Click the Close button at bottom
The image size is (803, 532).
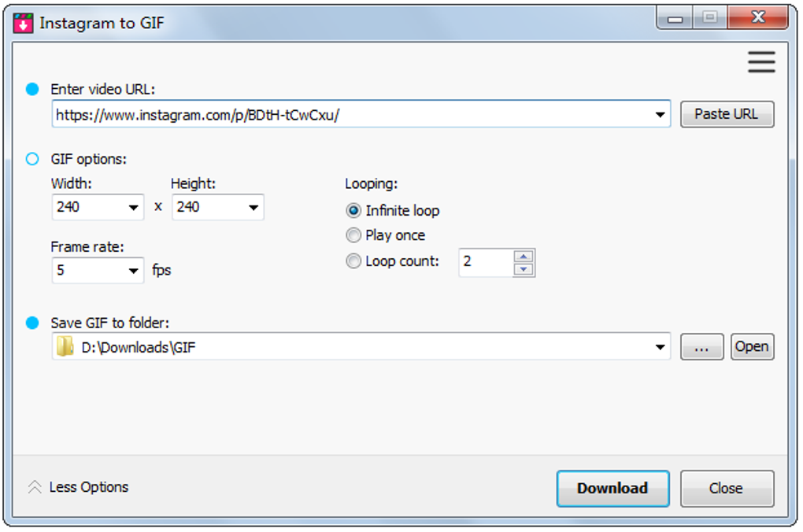point(727,489)
